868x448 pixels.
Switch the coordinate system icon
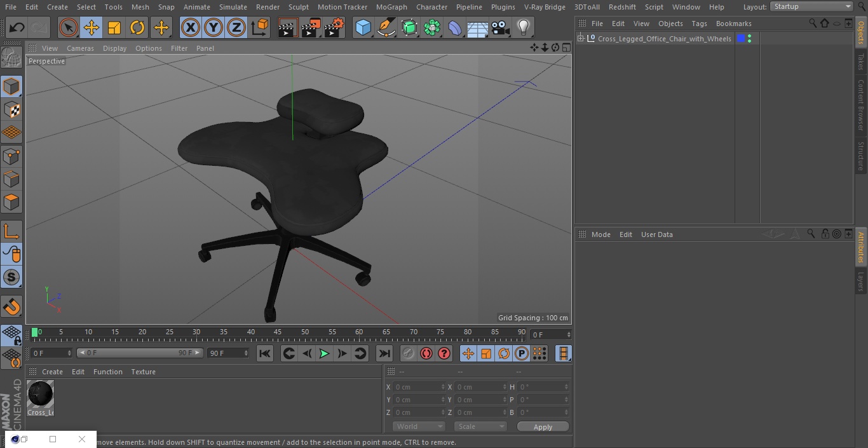pos(260,27)
